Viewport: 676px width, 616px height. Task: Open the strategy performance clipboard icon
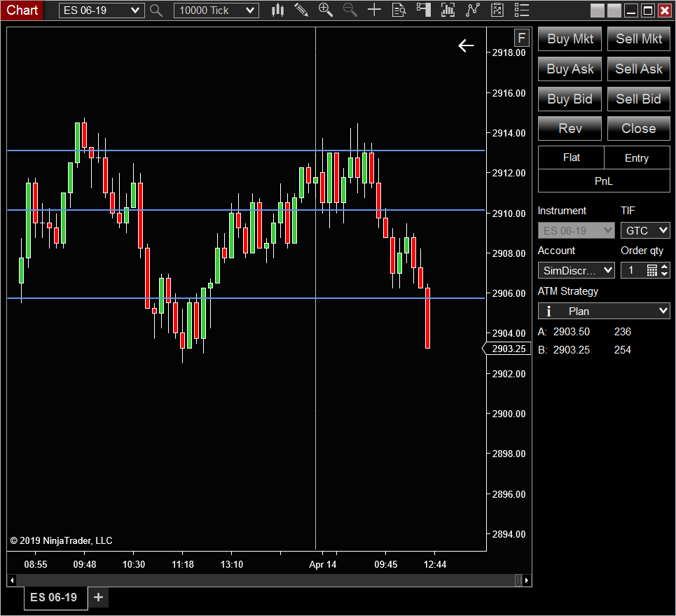(x=497, y=10)
